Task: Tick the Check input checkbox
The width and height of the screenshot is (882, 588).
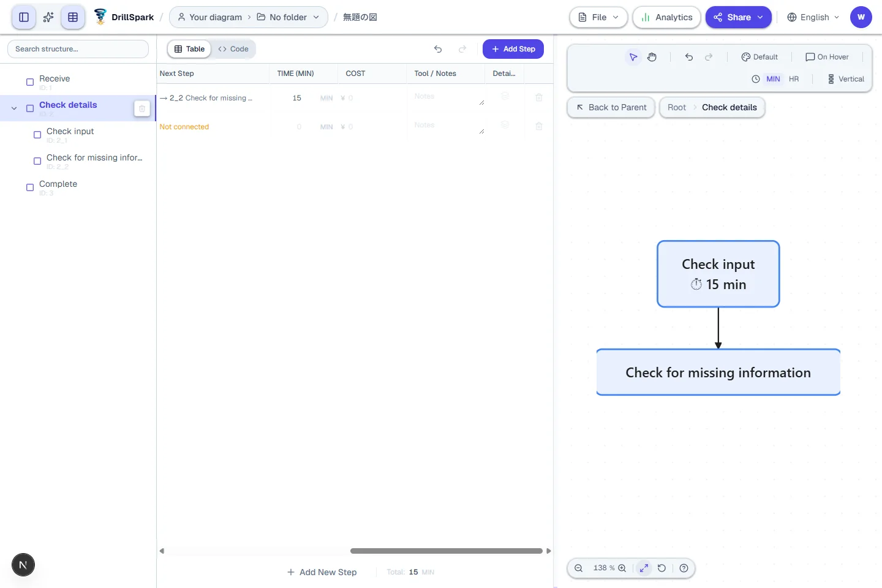Action: pos(37,135)
